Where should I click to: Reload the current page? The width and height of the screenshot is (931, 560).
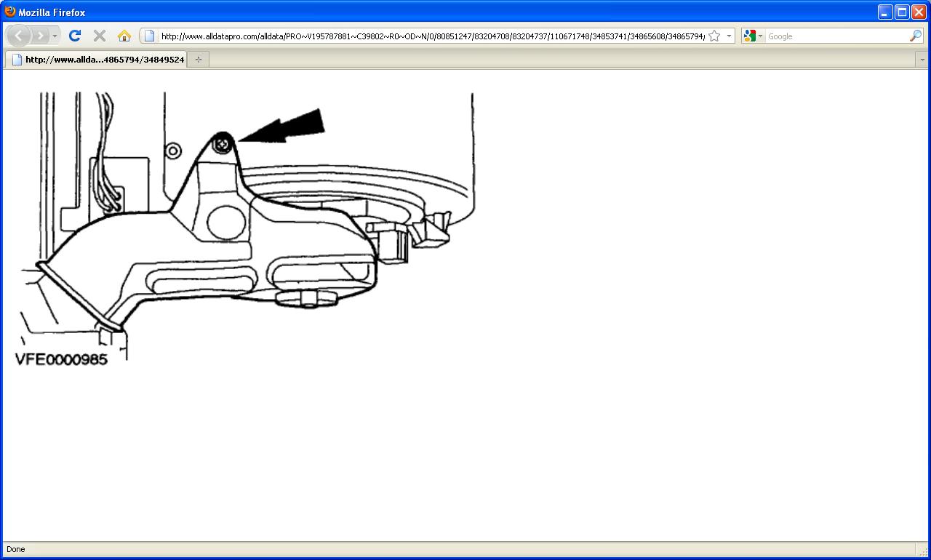[x=74, y=36]
